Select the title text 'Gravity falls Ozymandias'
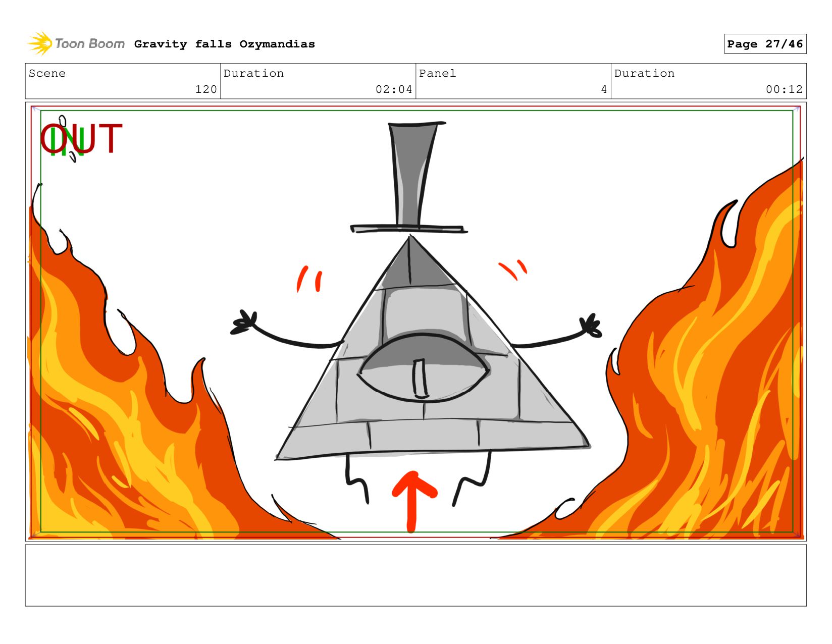The image size is (832, 644). point(224,44)
